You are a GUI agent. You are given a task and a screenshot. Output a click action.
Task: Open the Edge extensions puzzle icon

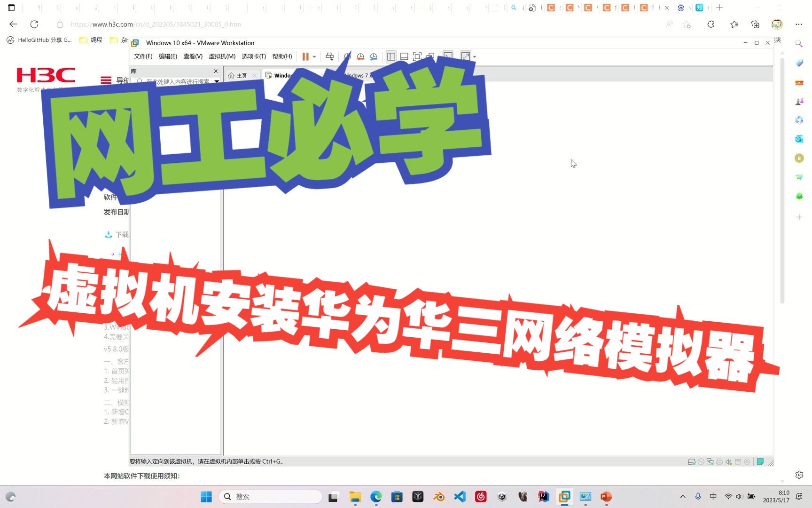pyautogui.click(x=711, y=24)
